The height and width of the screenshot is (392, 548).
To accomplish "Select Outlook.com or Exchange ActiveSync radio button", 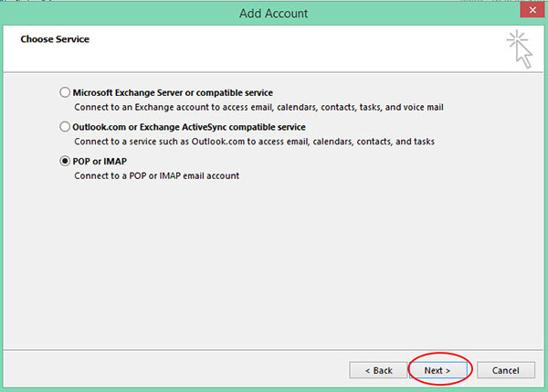I will [x=65, y=127].
